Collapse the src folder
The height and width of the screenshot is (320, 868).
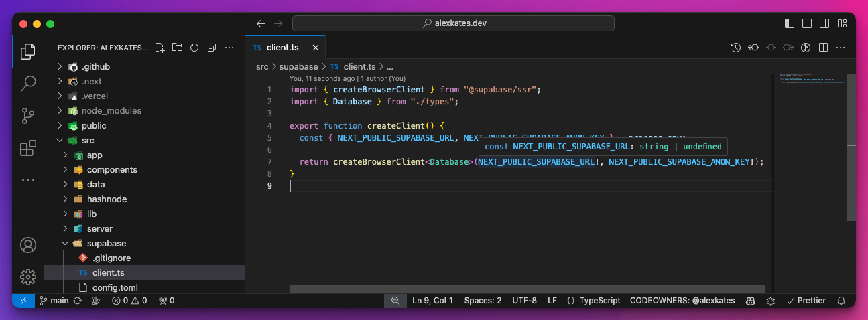[x=144, y=141]
